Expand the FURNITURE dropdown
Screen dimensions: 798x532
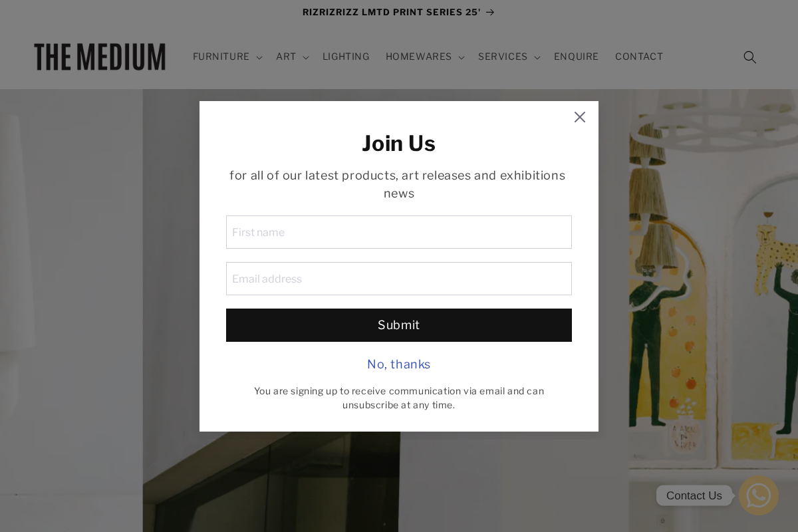pyautogui.click(x=259, y=57)
